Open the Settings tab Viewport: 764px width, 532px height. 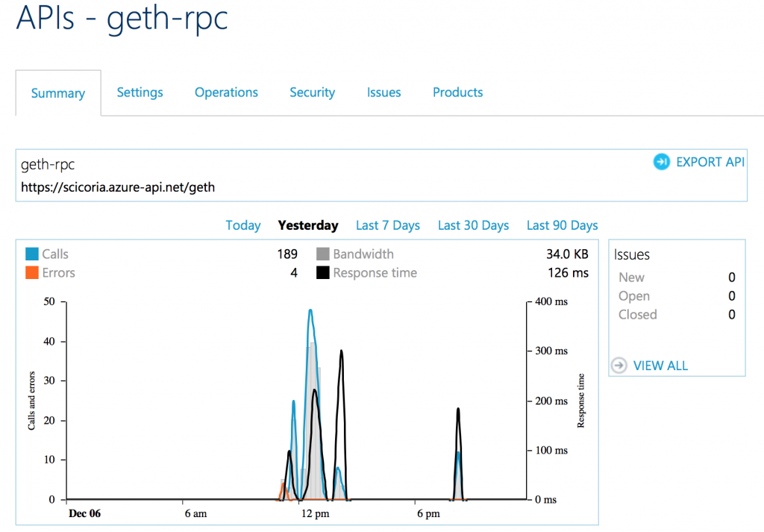point(140,92)
